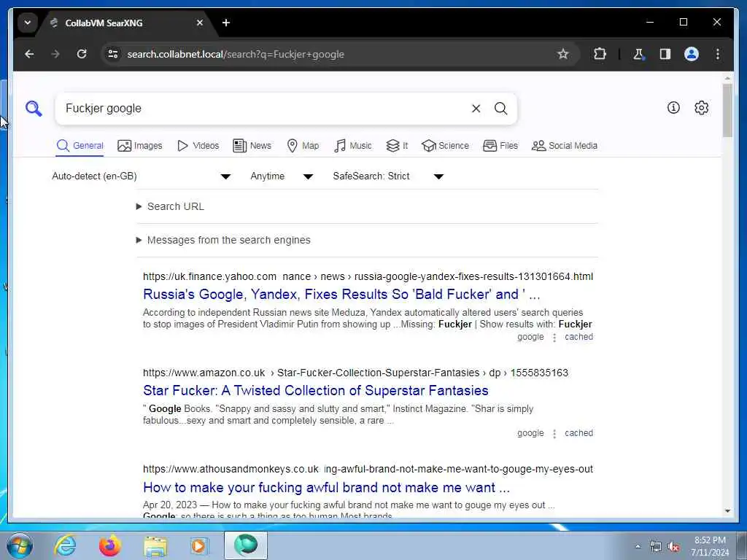
Task: Open the taskbar clock showing 8:52 PM
Action: pos(710,546)
